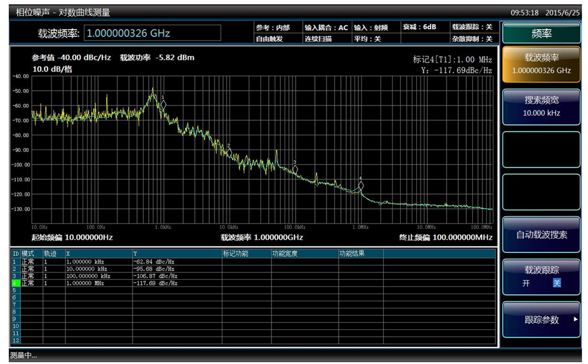
Task: Click the highlighted green ID 4 cell
Action: (x=16, y=283)
